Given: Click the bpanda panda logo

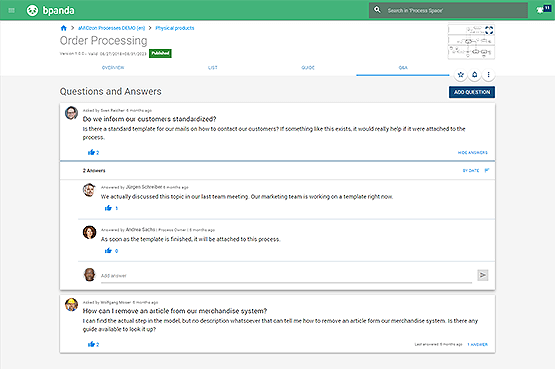Looking at the screenshot, I should click(32, 10).
